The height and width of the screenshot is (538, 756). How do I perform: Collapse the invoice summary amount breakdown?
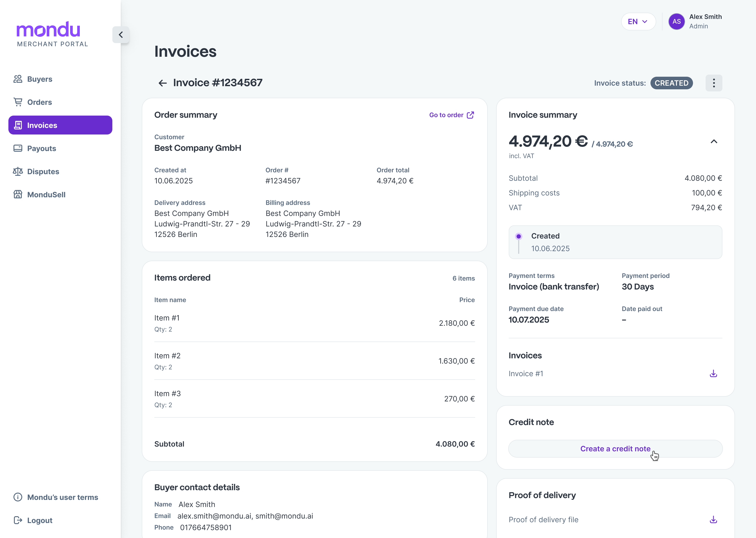pos(714,141)
